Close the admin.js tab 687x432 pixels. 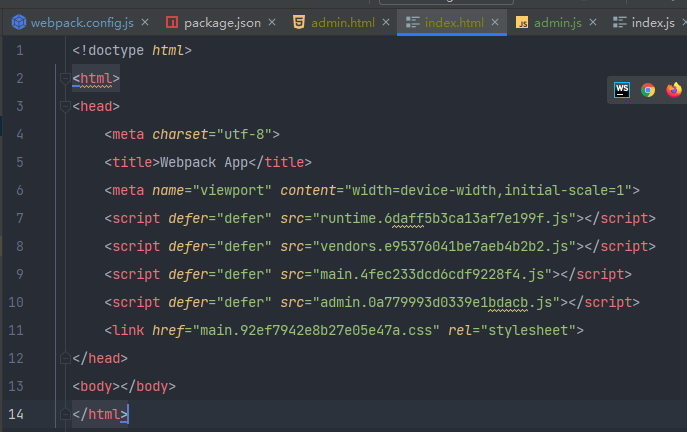(x=593, y=22)
